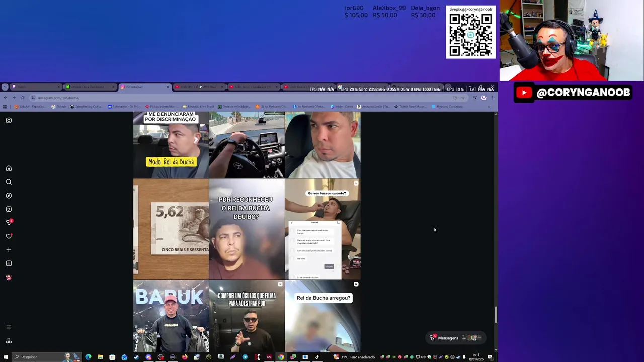Open profile avatar in Instagram sidebar

tap(9, 277)
